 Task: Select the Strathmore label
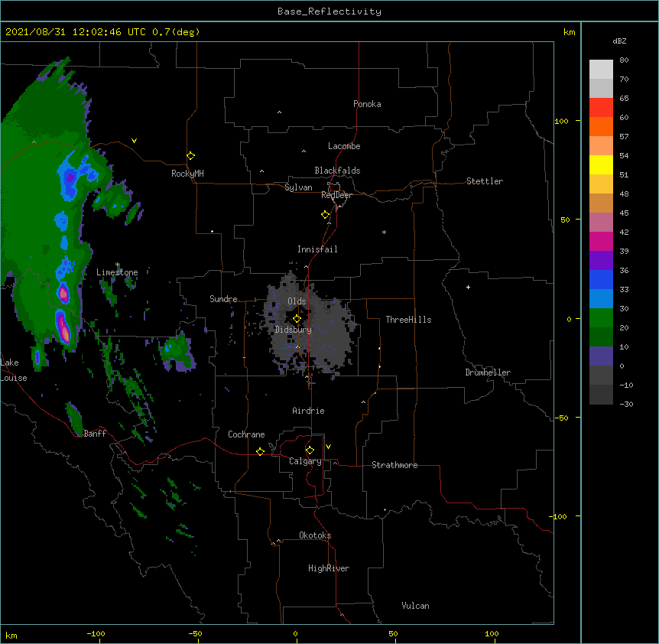[x=394, y=465]
